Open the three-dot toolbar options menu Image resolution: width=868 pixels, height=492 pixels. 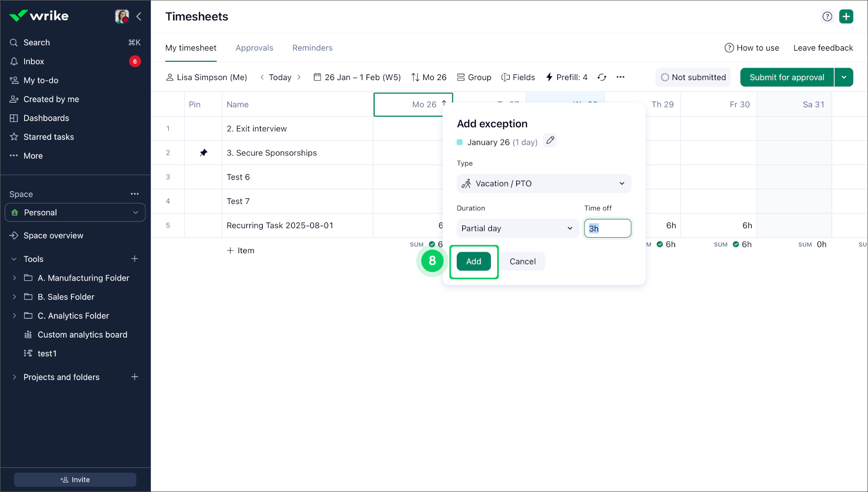(x=621, y=77)
